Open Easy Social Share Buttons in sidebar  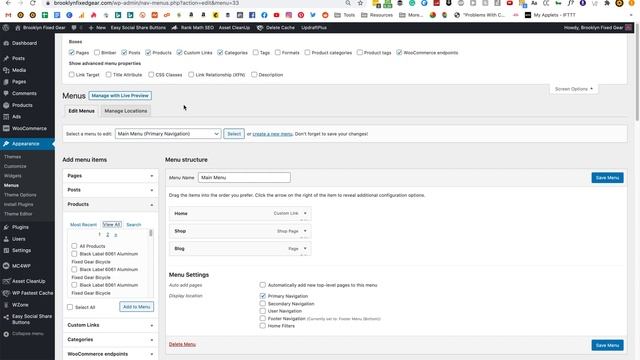(31, 319)
